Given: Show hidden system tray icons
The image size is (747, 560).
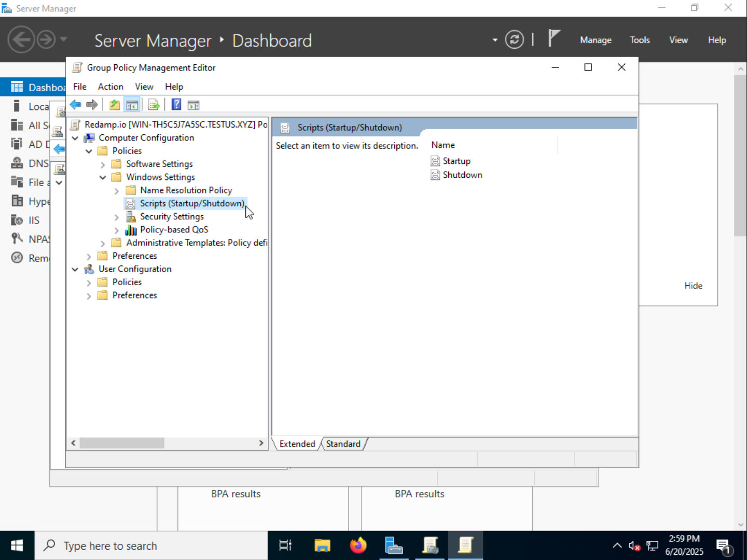Looking at the screenshot, I should [x=617, y=545].
